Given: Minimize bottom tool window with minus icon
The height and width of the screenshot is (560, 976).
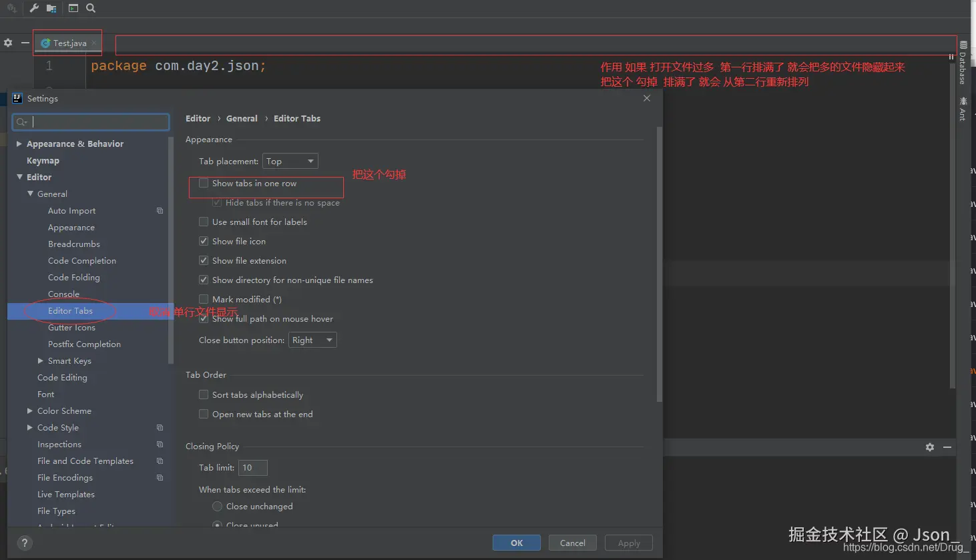Looking at the screenshot, I should tap(947, 447).
